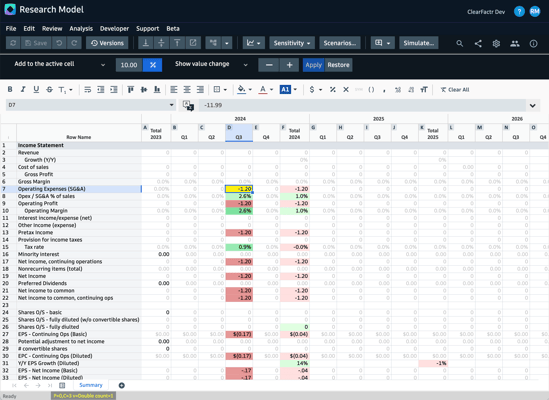Open the Developer menu
549x400 pixels.
click(x=114, y=29)
